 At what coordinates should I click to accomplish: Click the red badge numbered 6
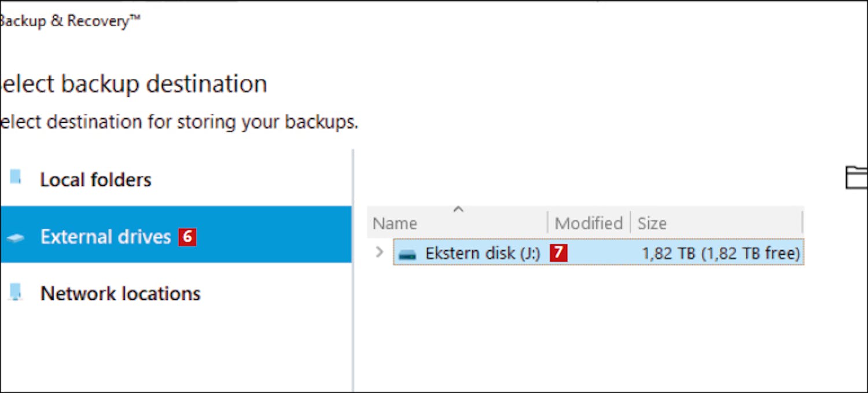pyautogui.click(x=187, y=237)
